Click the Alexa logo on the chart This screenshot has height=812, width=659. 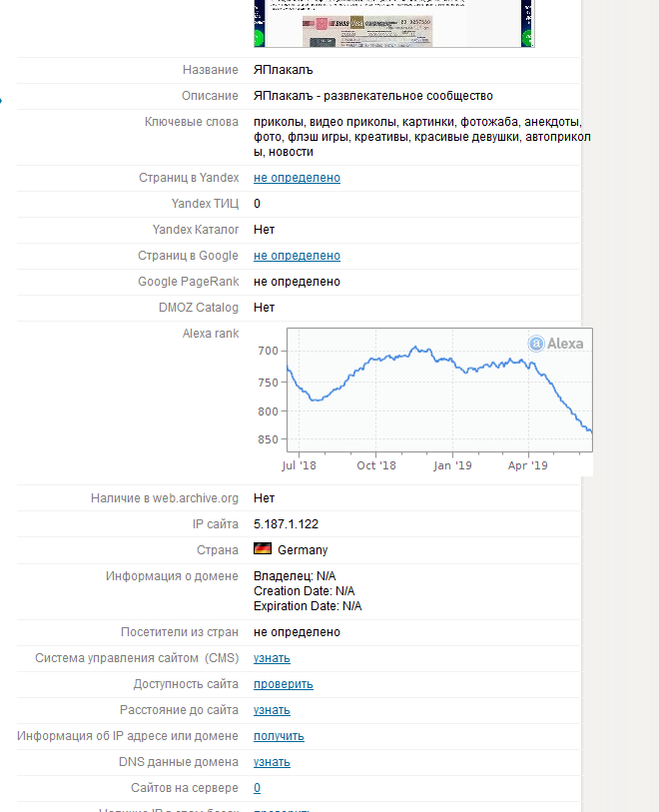coord(555,344)
